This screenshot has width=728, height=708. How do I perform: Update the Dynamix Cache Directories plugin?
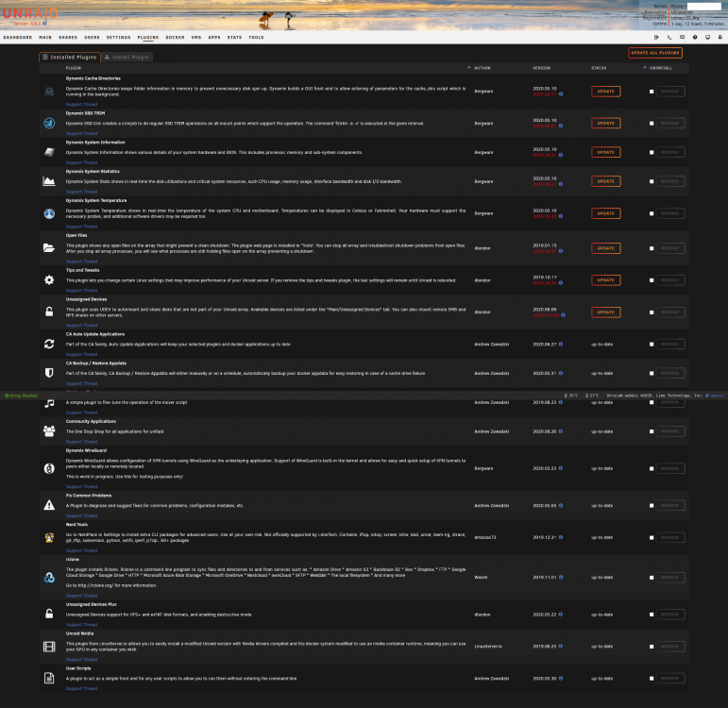tap(606, 92)
